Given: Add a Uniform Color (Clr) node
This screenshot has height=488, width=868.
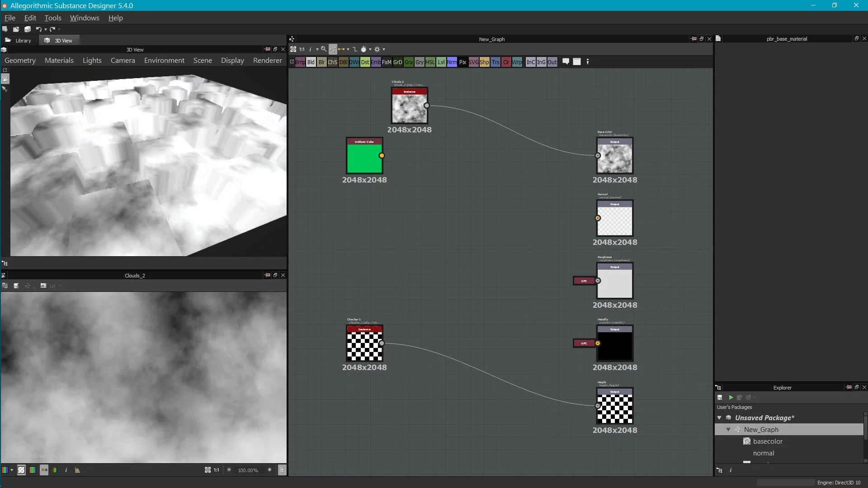Looking at the screenshot, I should (x=506, y=62).
